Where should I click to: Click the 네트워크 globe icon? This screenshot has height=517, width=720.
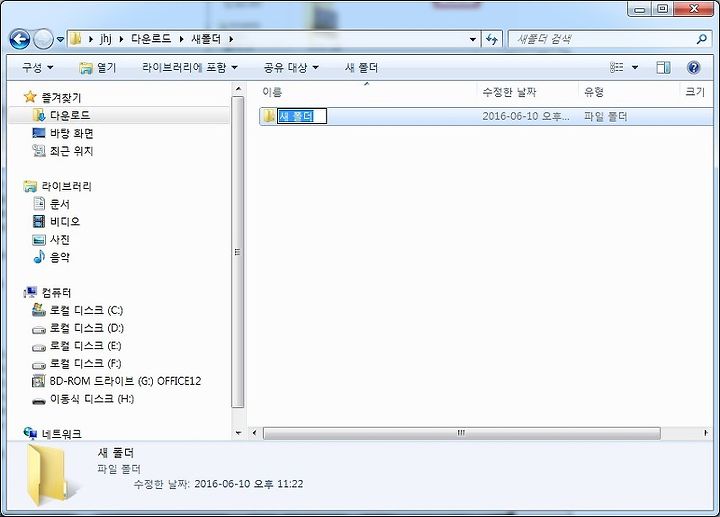click(30, 433)
